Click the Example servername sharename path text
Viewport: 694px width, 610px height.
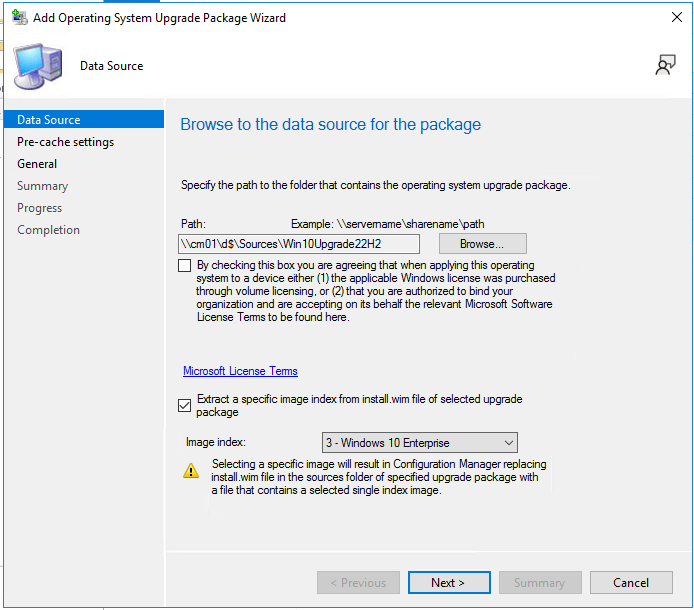388,224
